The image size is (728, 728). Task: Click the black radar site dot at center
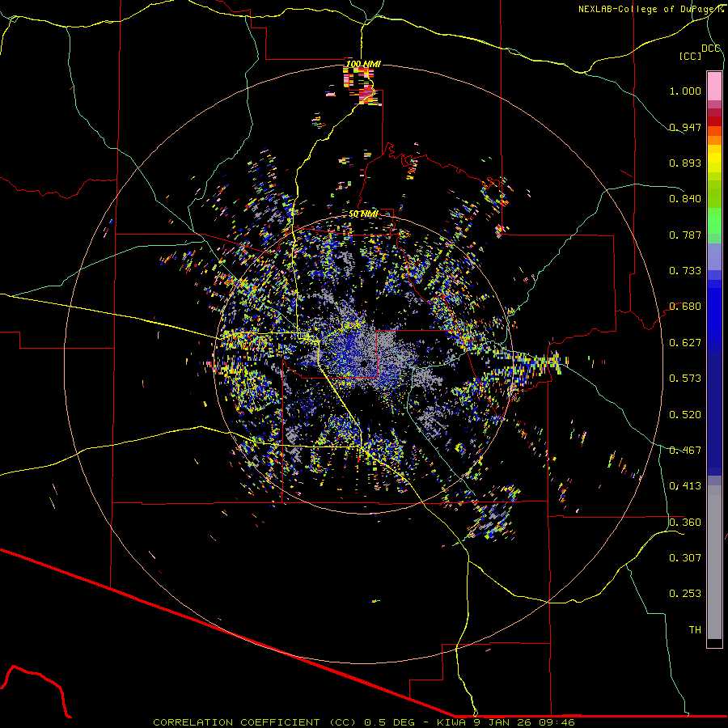pos(363,363)
